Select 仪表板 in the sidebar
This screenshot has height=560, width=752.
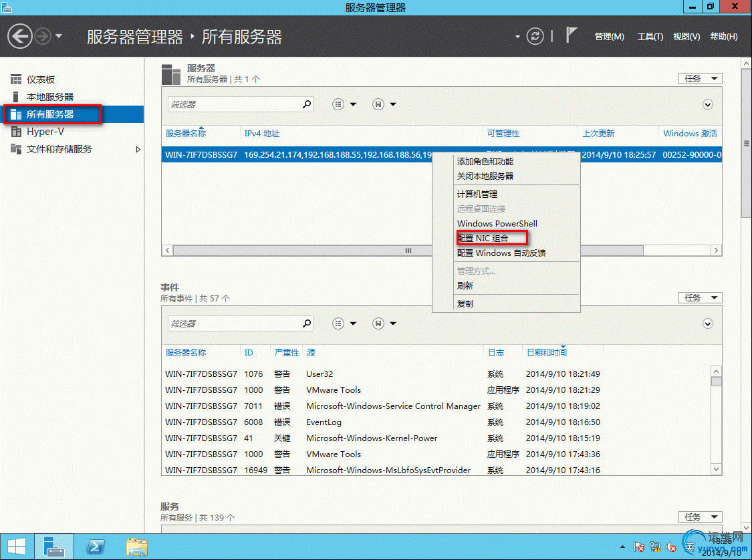pos(41,80)
